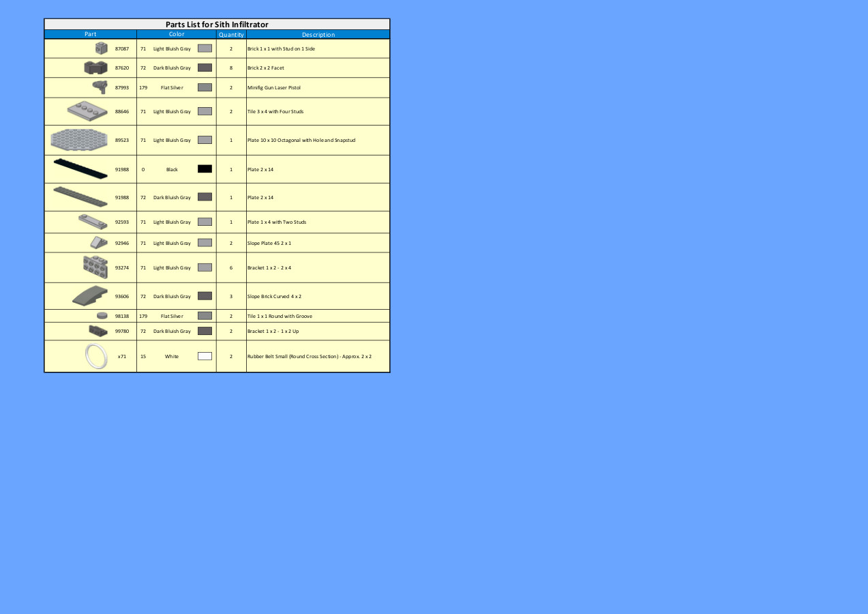Select 'Plate 1 x 4 with Two Studs'
The image size is (868, 614).
tap(277, 222)
